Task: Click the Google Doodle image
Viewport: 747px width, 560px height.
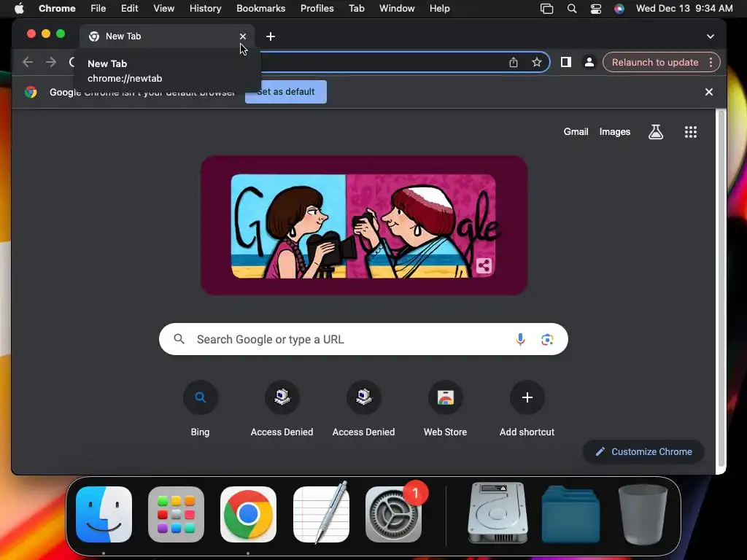Action: [364, 225]
